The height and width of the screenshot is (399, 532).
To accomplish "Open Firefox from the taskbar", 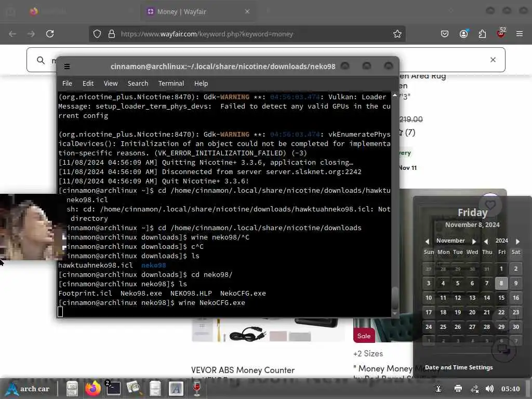I will coord(92,389).
